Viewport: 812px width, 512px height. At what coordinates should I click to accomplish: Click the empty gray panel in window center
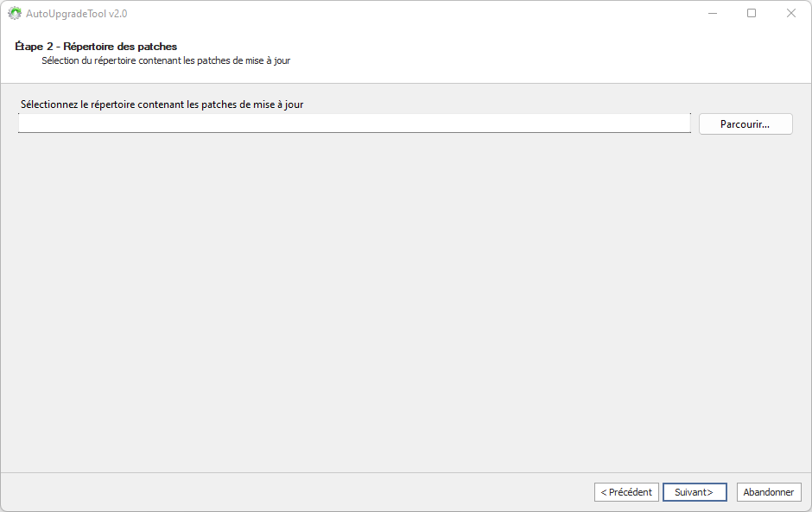[x=406, y=302]
